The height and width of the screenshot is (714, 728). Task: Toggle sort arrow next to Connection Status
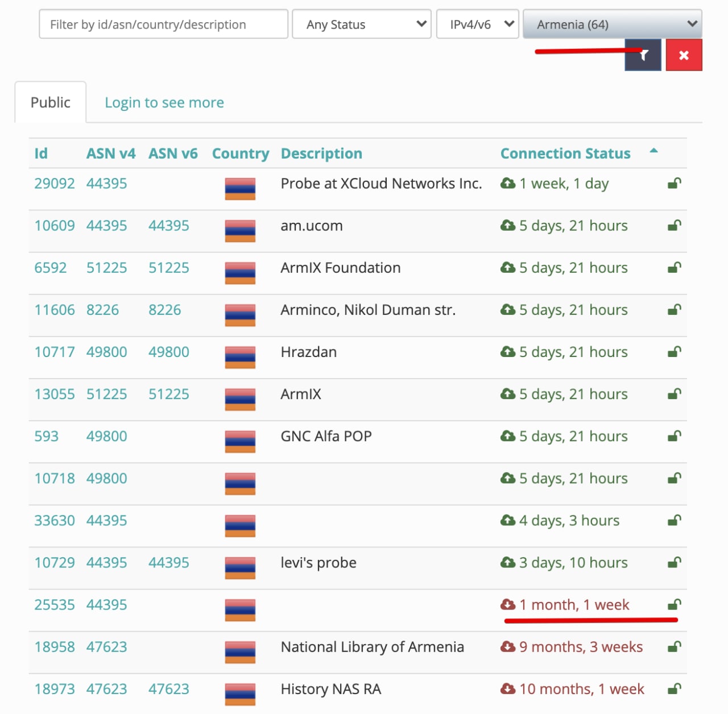click(653, 151)
